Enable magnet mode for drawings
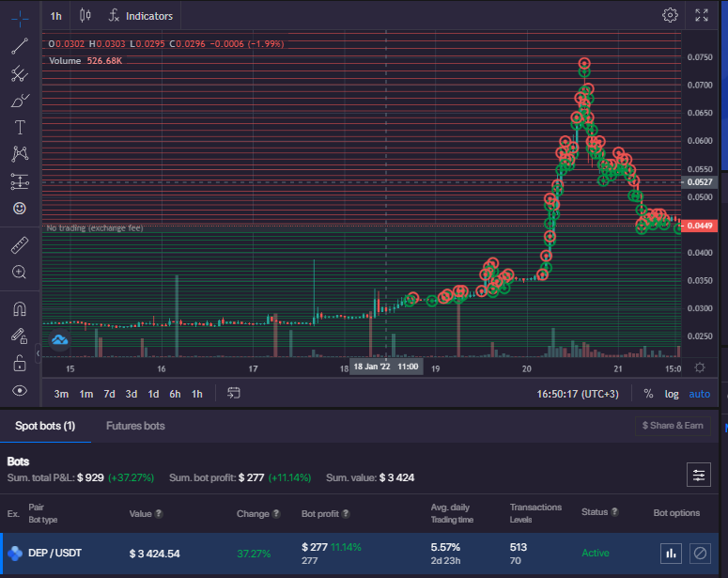The image size is (728, 578). point(20,308)
